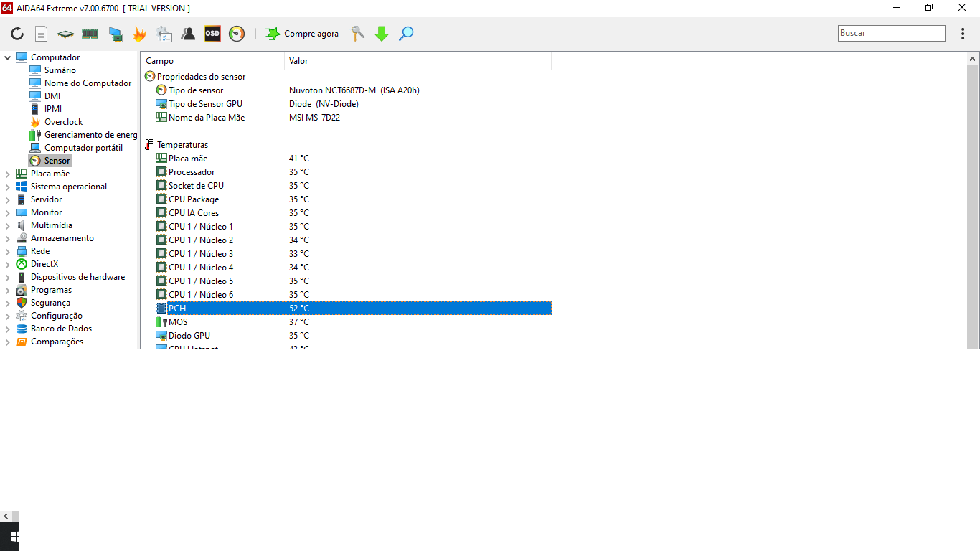Image resolution: width=980 pixels, height=551 pixels.
Task: Click the Buscar search field
Action: (x=892, y=33)
